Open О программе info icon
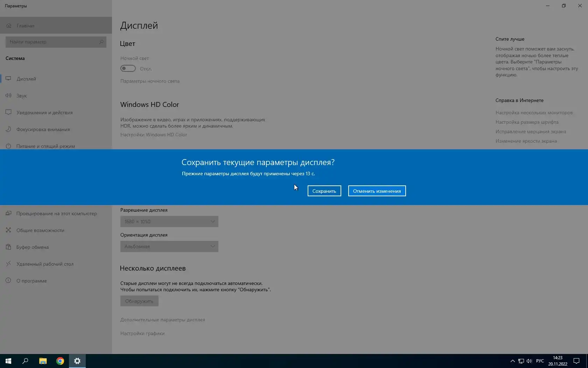 click(9, 280)
